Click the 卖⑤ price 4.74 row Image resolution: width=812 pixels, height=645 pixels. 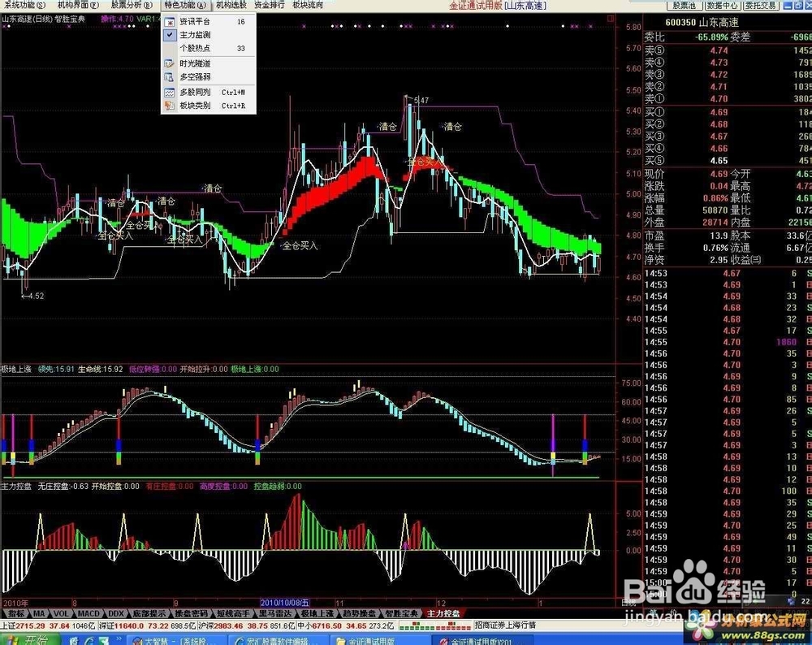(x=728, y=50)
